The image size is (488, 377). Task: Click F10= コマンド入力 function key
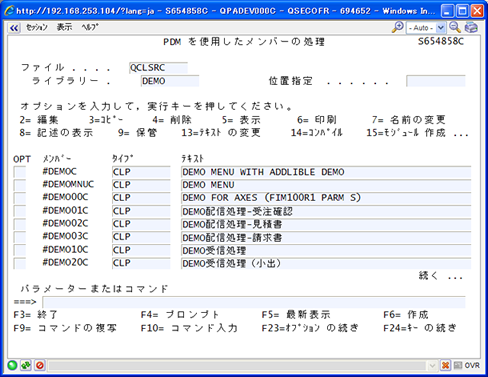[x=189, y=328]
